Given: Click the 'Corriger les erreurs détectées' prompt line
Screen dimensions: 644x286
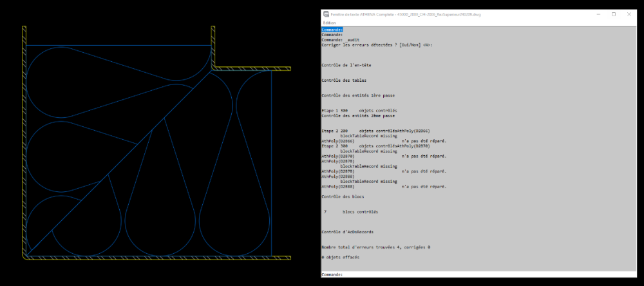Looking at the screenshot, I should pos(377,45).
